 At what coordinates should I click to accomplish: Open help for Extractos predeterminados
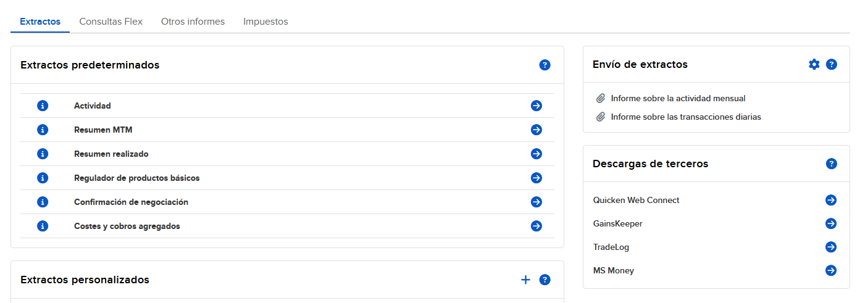[545, 65]
